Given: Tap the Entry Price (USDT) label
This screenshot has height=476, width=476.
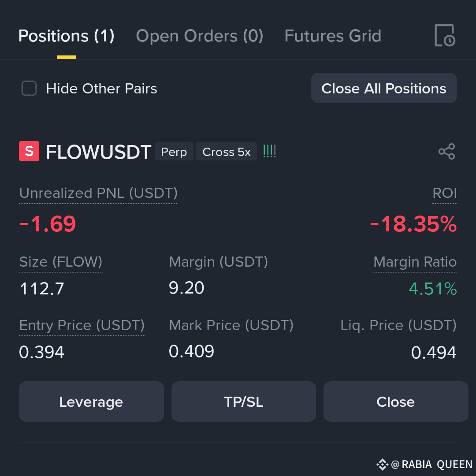Looking at the screenshot, I should click(82, 325).
